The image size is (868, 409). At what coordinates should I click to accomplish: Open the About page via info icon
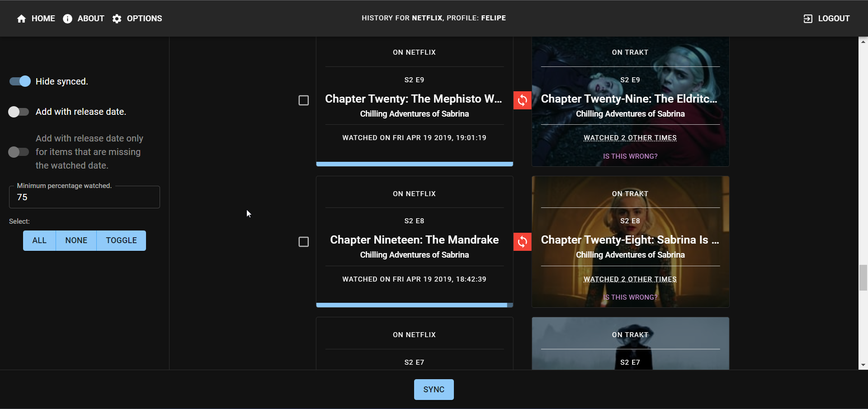[68, 19]
